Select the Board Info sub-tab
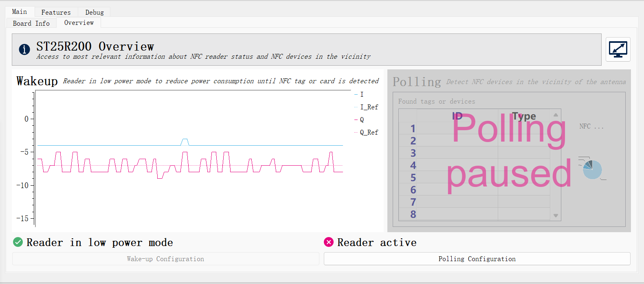644x284 pixels. pyautogui.click(x=31, y=23)
